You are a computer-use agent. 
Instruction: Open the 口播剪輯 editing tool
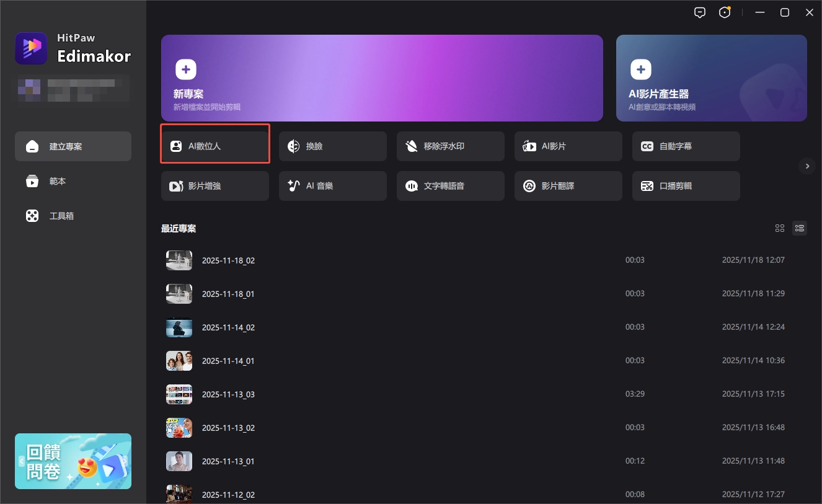[x=686, y=186]
